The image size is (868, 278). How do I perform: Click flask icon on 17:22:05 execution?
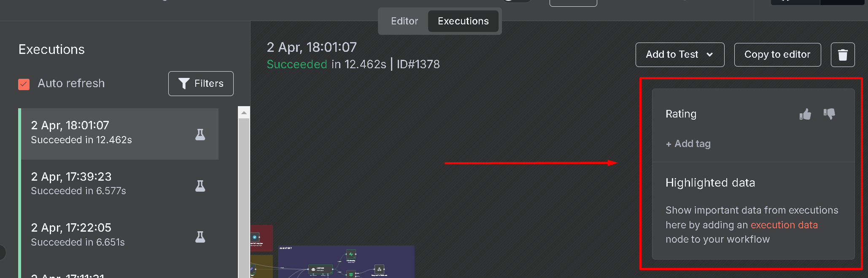200,237
